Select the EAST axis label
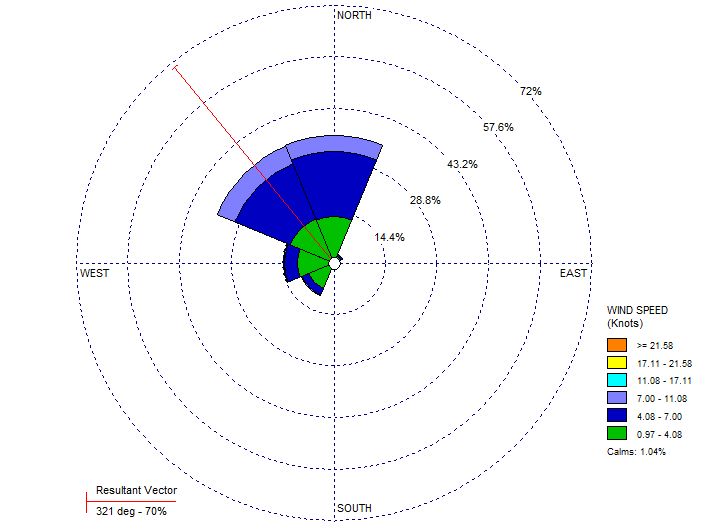 pos(574,274)
